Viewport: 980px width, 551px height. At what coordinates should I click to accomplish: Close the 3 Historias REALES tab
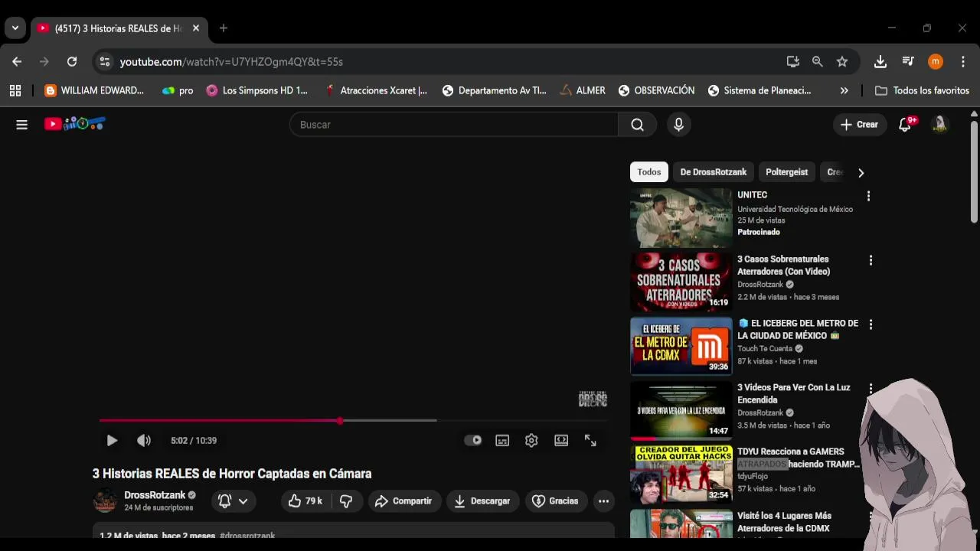coord(196,28)
